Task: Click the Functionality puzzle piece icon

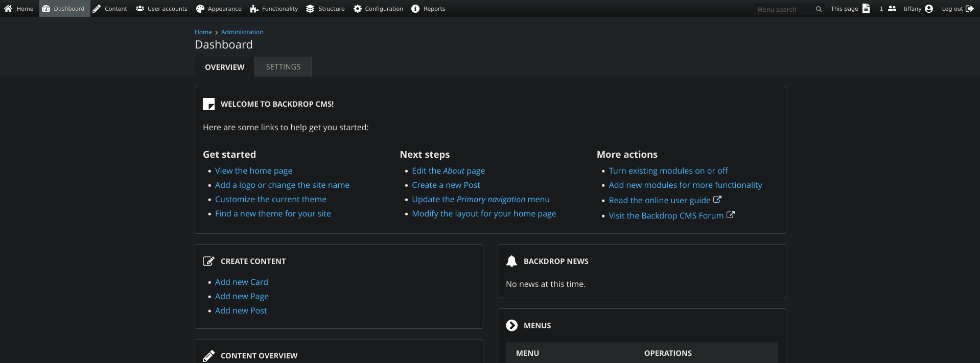Action: tap(254, 9)
